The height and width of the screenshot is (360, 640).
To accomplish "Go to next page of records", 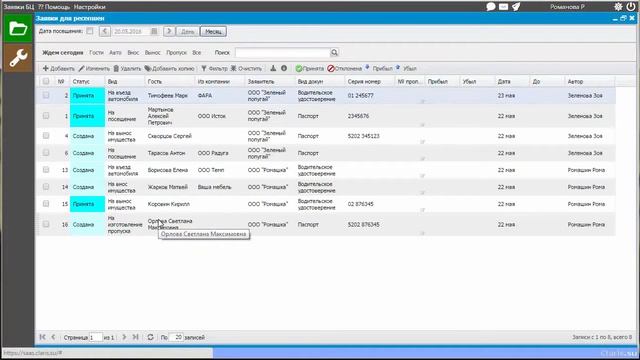I will [x=124, y=337].
